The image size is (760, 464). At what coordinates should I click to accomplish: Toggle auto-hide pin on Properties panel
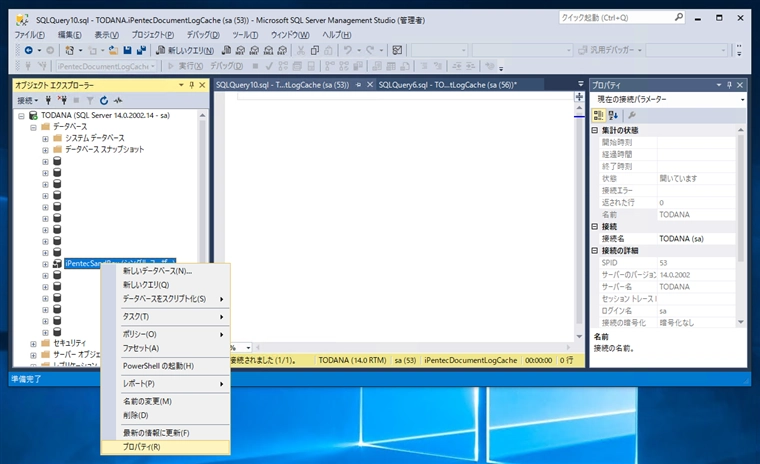point(729,85)
